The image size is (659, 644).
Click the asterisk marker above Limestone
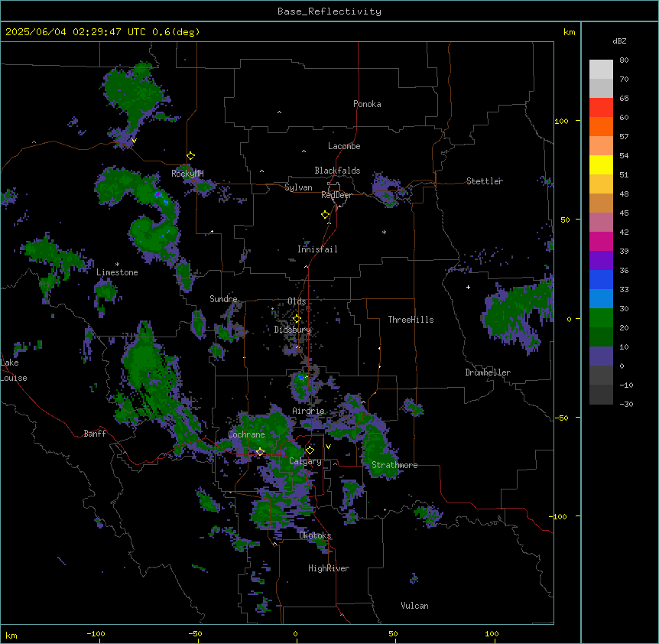(x=117, y=265)
